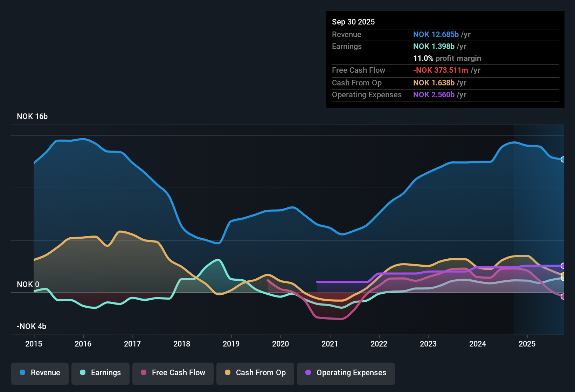Click the 2018 x-axis label
Viewport: 575px width, 392px height.
[x=182, y=344]
